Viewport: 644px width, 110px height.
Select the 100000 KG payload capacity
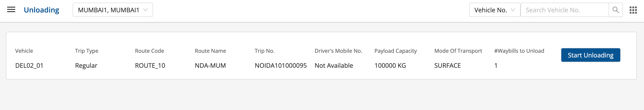point(390,65)
